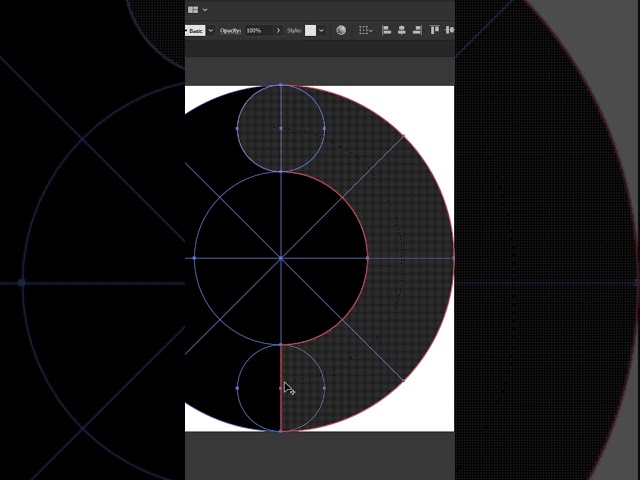Click the red vertical line in the bottom small circle
The height and width of the screenshot is (480, 640).
click(281, 388)
